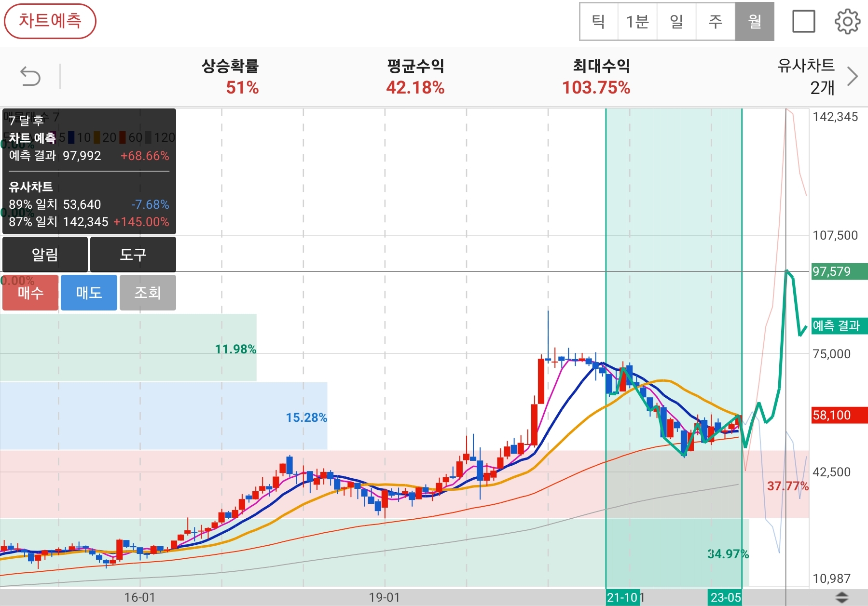
Task: Click the price axis scale arrows icon
Action: 842,597
